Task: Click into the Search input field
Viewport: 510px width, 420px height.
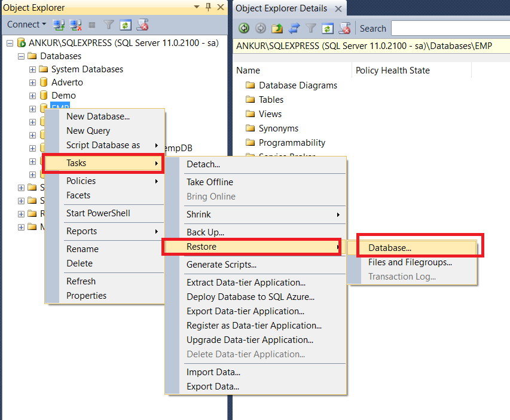Action: click(450, 28)
